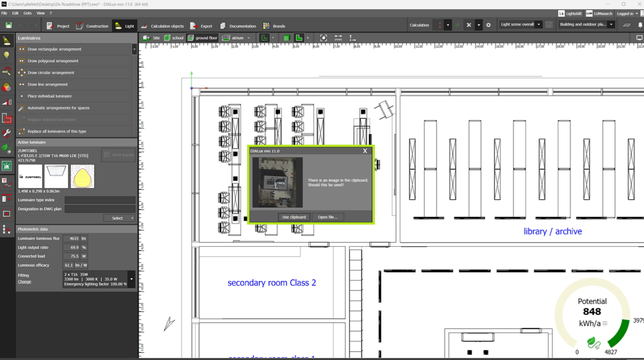
Task: Open LUMsearch from the top bar
Action: 599,14
